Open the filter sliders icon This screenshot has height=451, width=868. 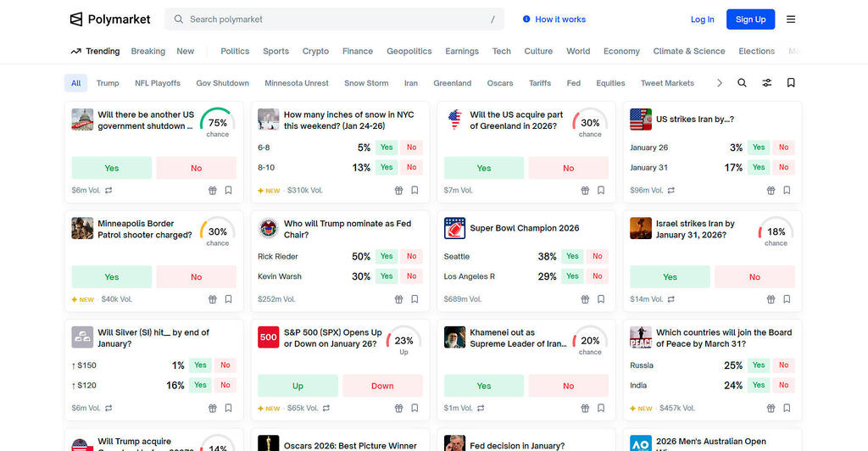click(766, 83)
